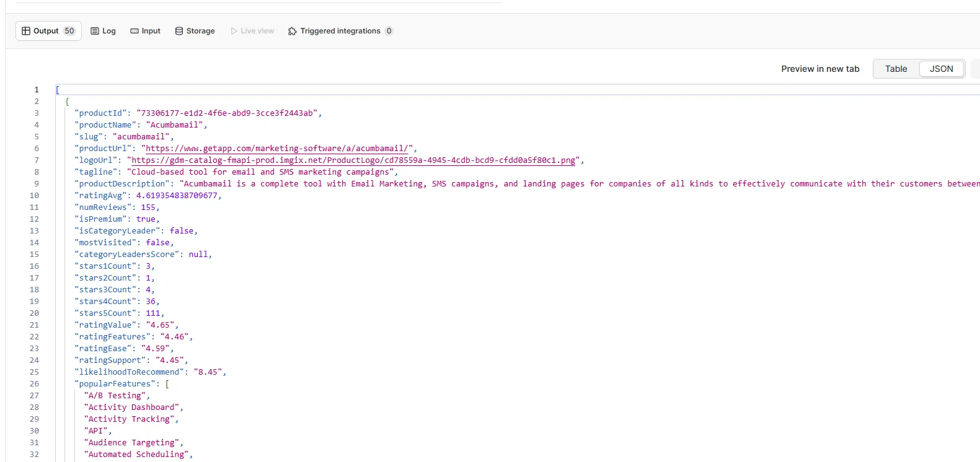Click the tagline value text
The width and height of the screenshot is (980, 462).
(x=260, y=172)
